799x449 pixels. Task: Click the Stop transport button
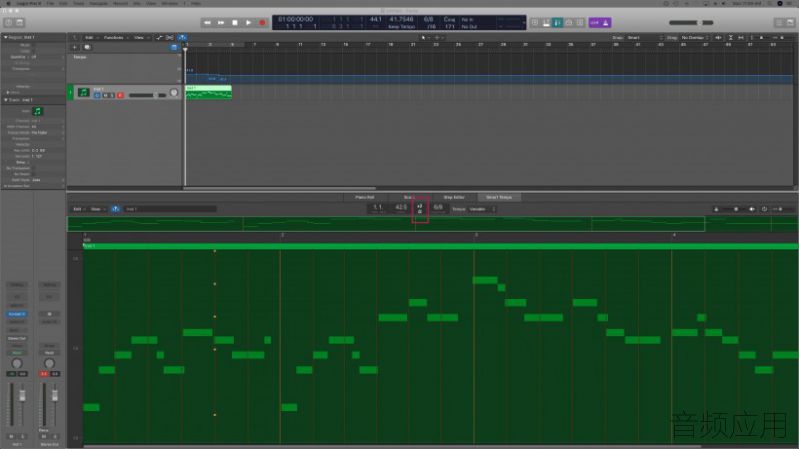click(x=235, y=23)
